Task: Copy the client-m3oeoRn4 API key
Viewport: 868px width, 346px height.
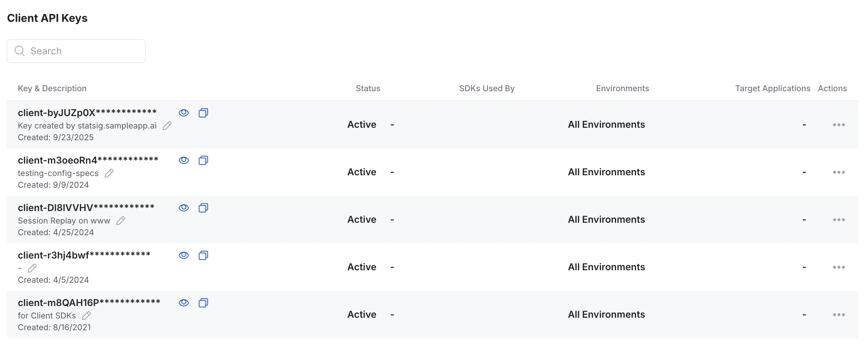Action: pyautogui.click(x=203, y=160)
